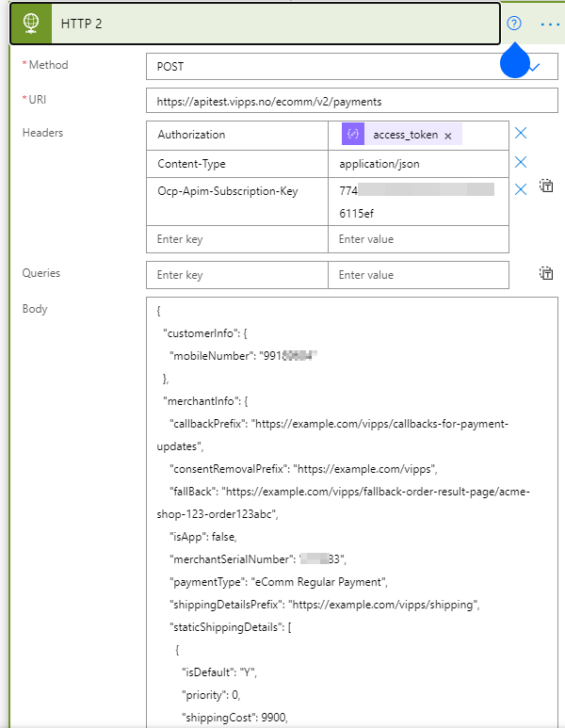Click the subscription key value cell

pos(418,202)
